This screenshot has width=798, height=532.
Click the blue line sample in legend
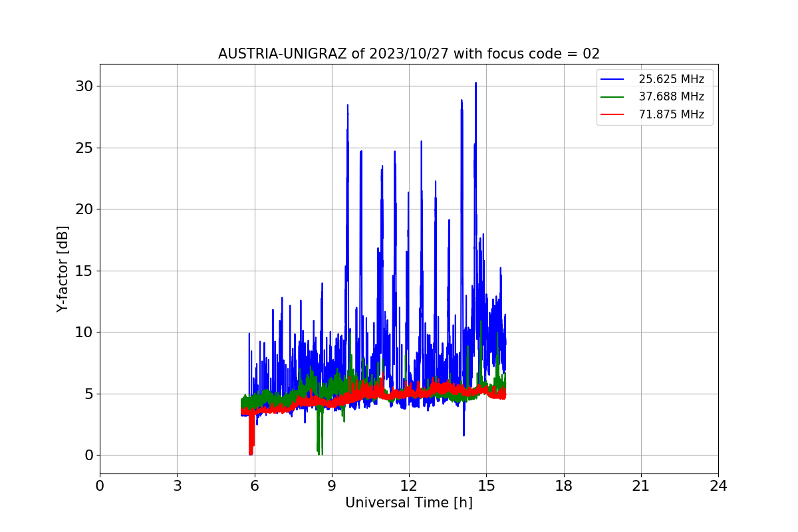click(612, 79)
